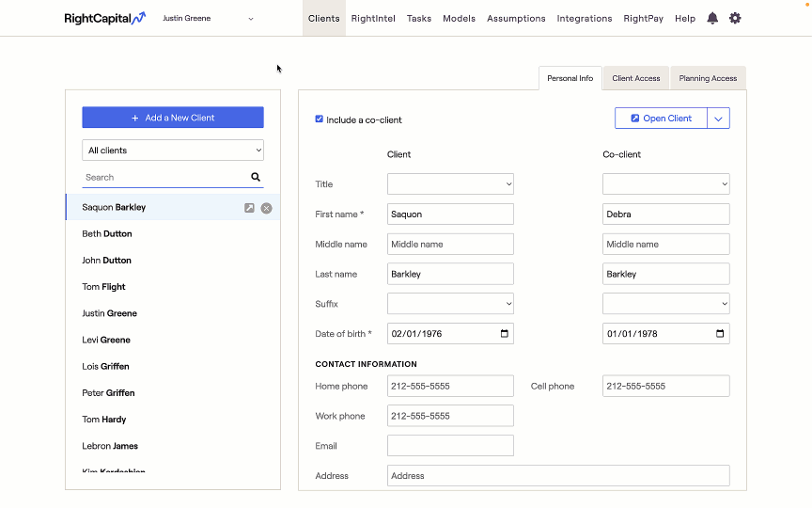Open co-client date of birth calendar picker
The height and width of the screenshot is (508, 812).
coord(720,334)
